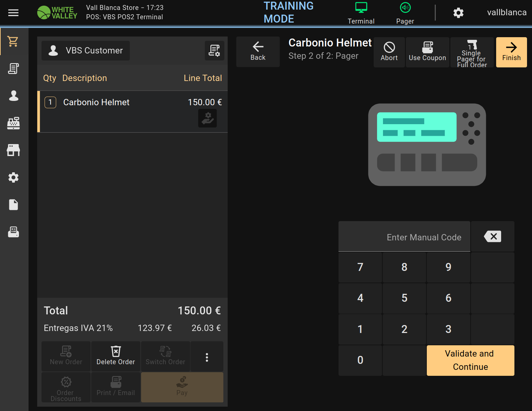
Task: Expand more order actions three-dot menu
Action: [207, 357]
